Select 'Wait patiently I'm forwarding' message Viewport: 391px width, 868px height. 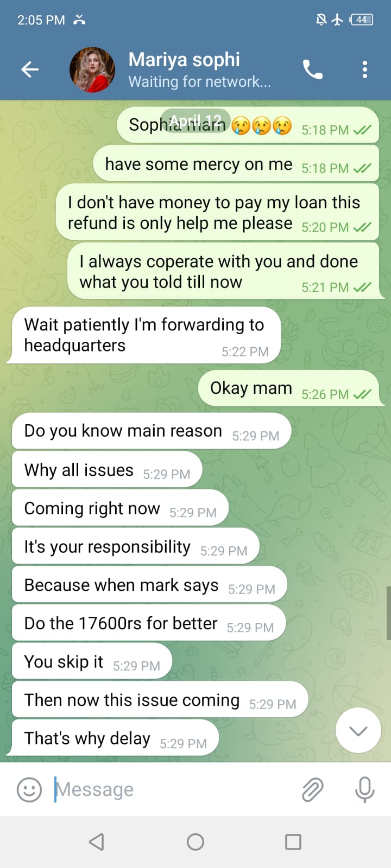(143, 335)
